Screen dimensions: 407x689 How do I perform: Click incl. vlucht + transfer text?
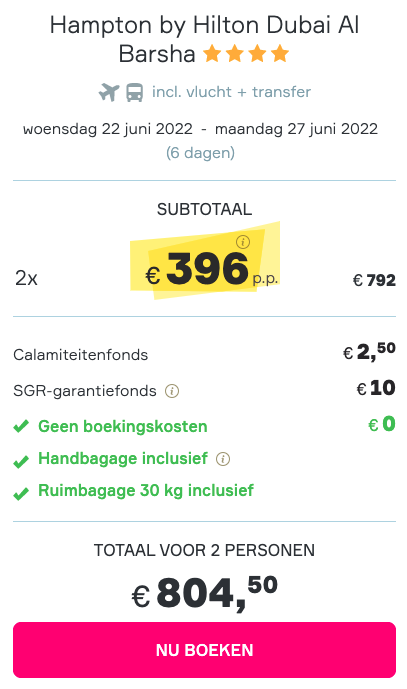tap(231, 92)
